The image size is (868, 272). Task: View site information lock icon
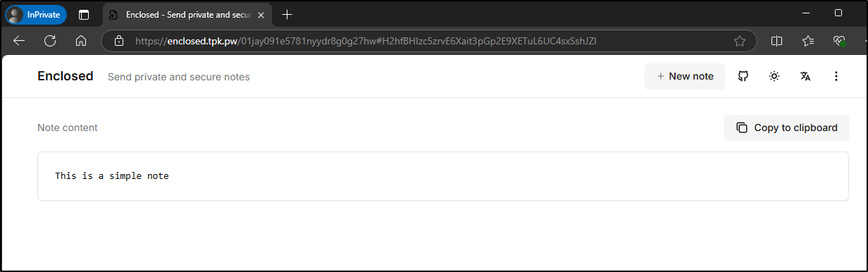pyautogui.click(x=119, y=41)
